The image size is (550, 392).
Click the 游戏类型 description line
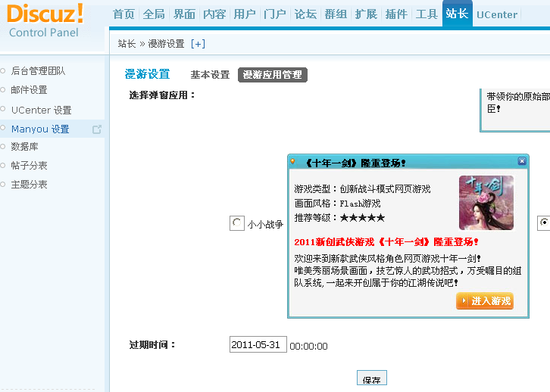click(362, 189)
